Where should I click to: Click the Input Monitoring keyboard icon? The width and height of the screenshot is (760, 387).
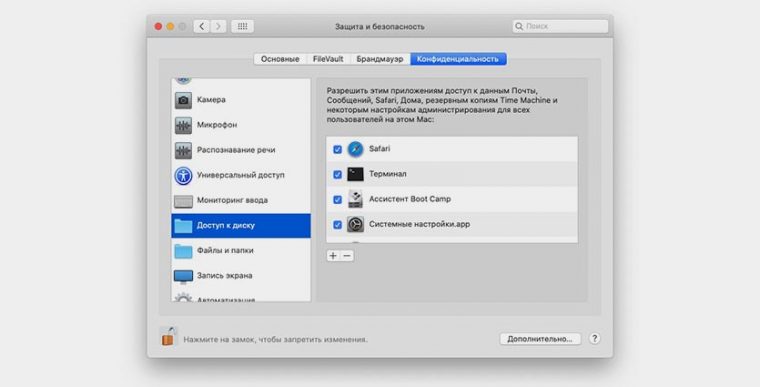(183, 201)
